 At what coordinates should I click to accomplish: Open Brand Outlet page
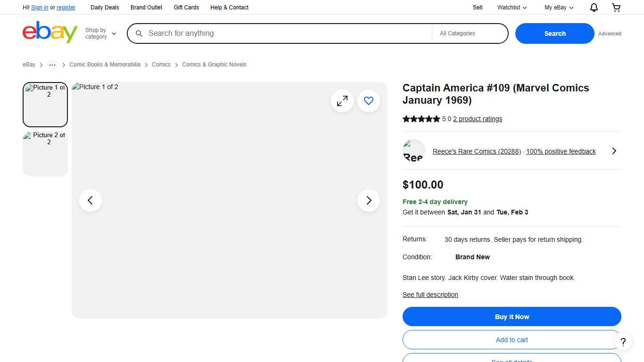146,8
